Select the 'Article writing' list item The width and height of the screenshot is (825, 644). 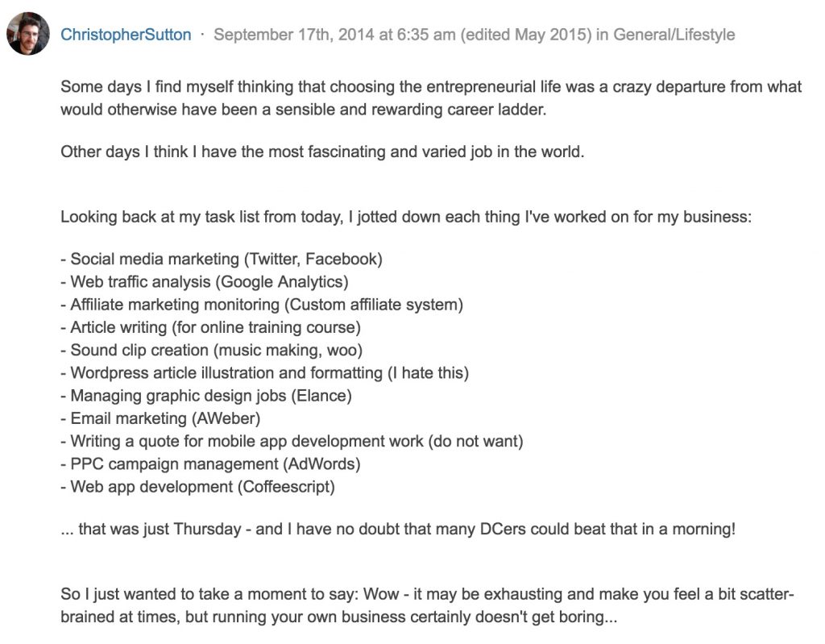pyautogui.click(x=210, y=327)
